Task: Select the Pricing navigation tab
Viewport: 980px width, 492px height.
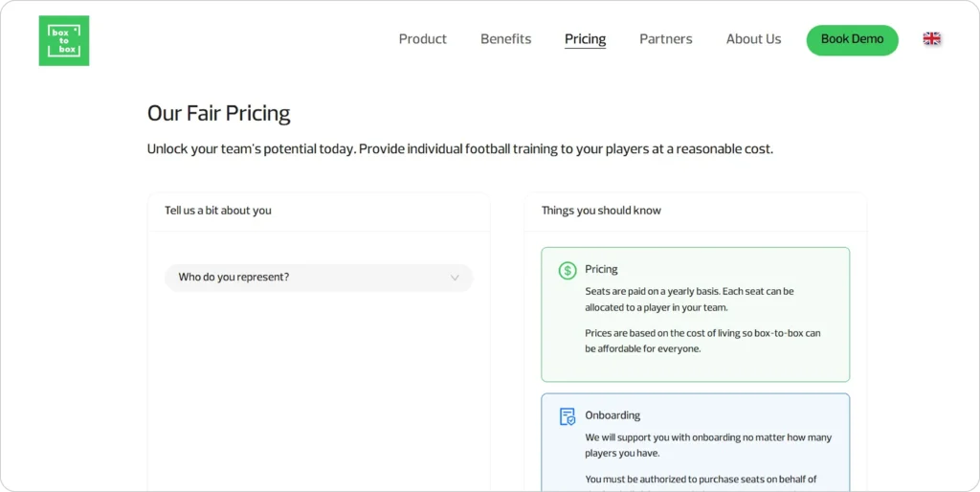Action: pyautogui.click(x=585, y=39)
